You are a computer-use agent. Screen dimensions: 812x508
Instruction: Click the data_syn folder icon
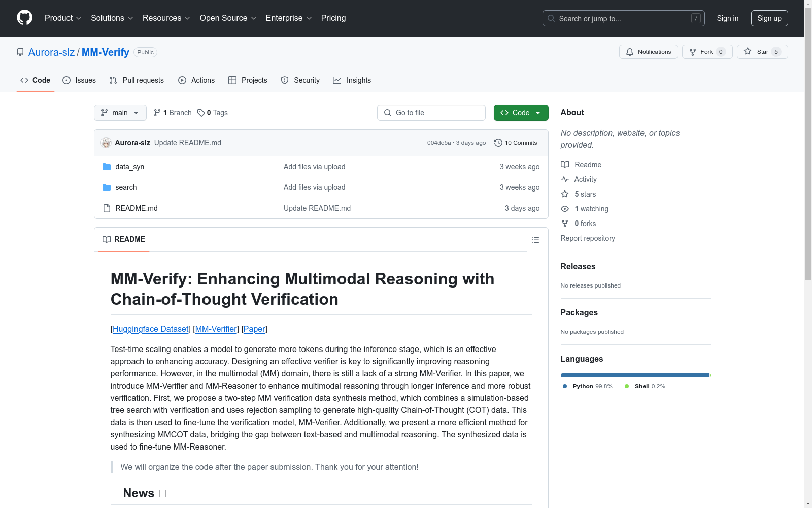coord(107,167)
